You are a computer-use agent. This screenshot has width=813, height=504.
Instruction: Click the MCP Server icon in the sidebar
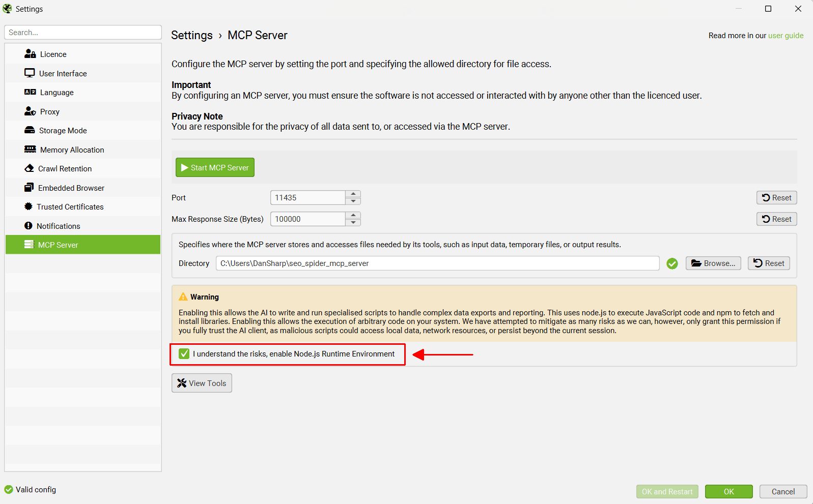pyautogui.click(x=29, y=245)
